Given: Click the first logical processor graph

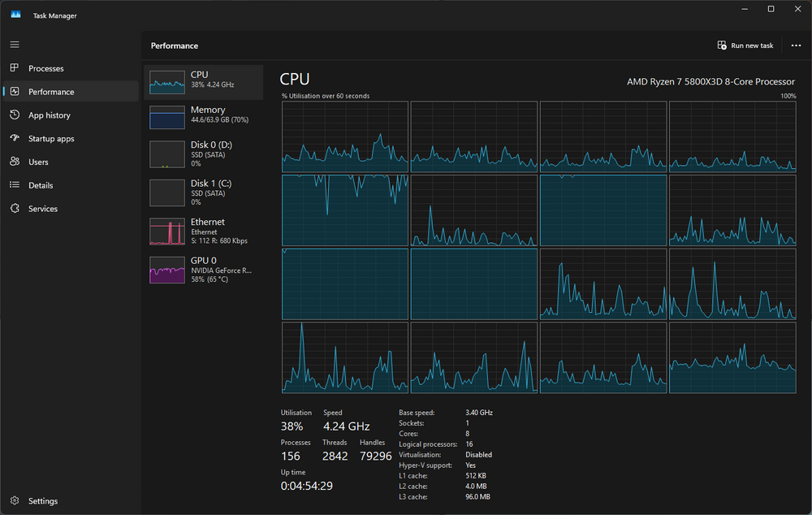Looking at the screenshot, I should [344, 136].
